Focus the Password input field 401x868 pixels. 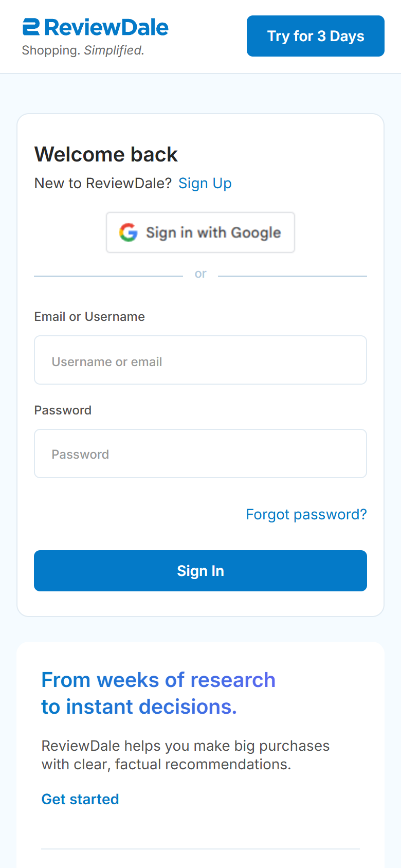(x=200, y=454)
